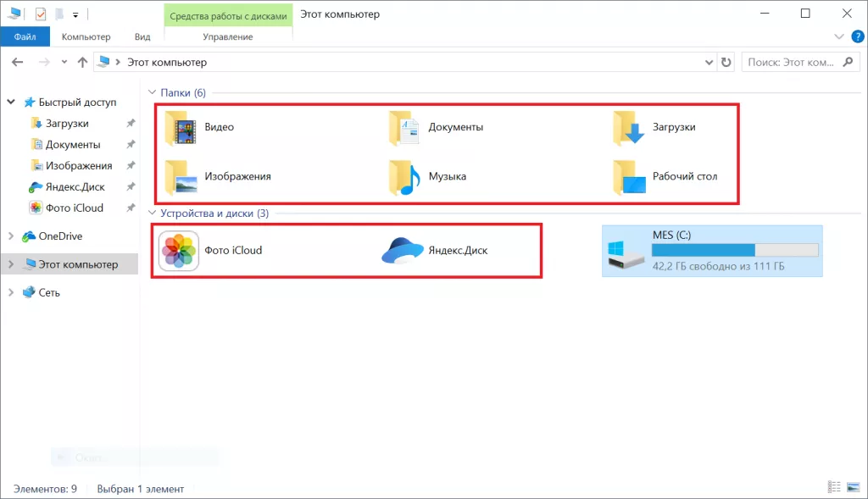This screenshot has width=868, height=499.
Task: Collapse the Устройства и диски group
Action: tap(153, 213)
